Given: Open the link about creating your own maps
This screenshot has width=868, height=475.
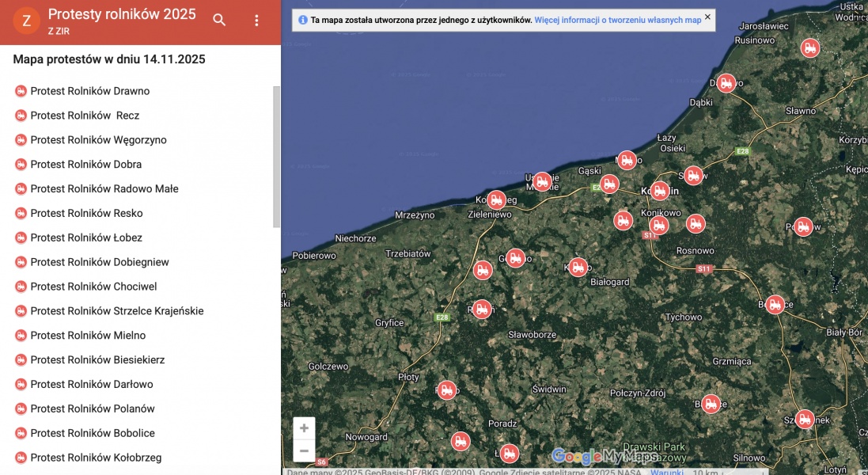Looking at the screenshot, I should (x=617, y=21).
